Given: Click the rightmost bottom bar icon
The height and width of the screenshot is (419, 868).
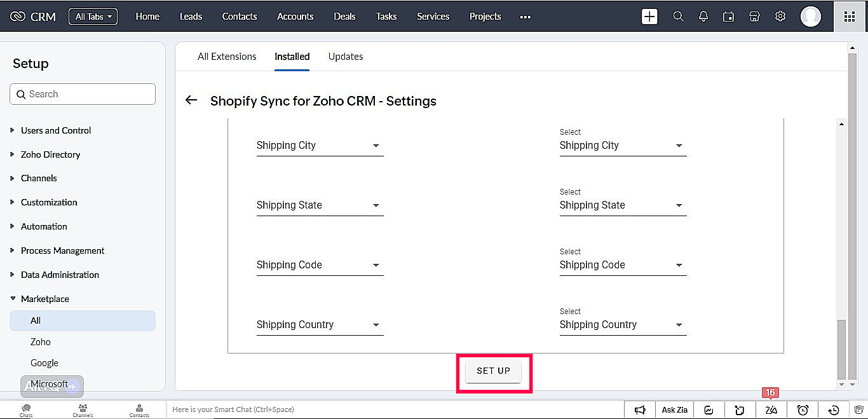Looking at the screenshot, I should [x=858, y=410].
